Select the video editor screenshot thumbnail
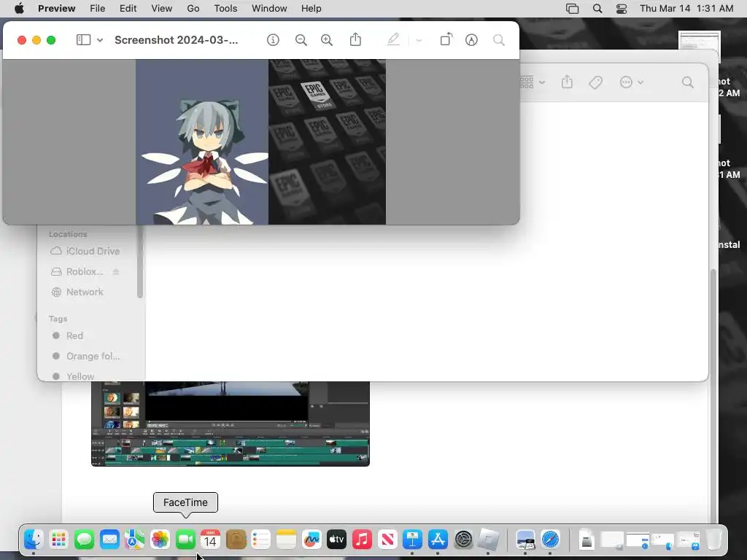The height and width of the screenshot is (560, 747). click(231, 424)
